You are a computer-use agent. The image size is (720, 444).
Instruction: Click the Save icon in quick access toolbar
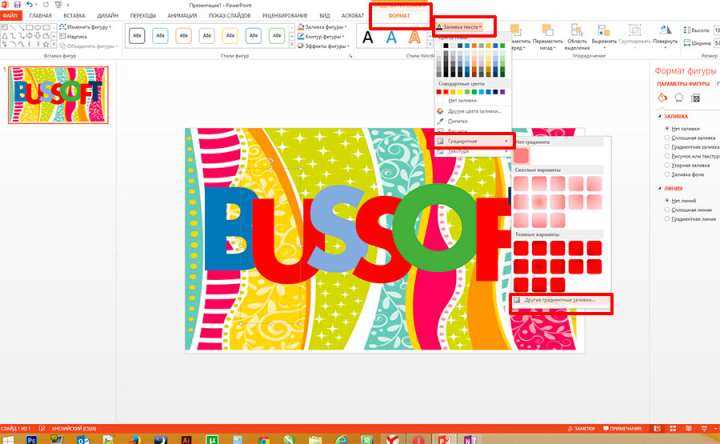(x=17, y=5)
